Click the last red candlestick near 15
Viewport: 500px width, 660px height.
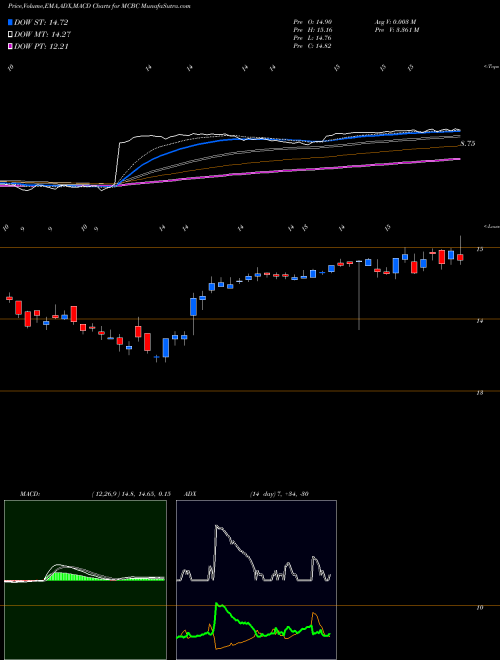(460, 257)
